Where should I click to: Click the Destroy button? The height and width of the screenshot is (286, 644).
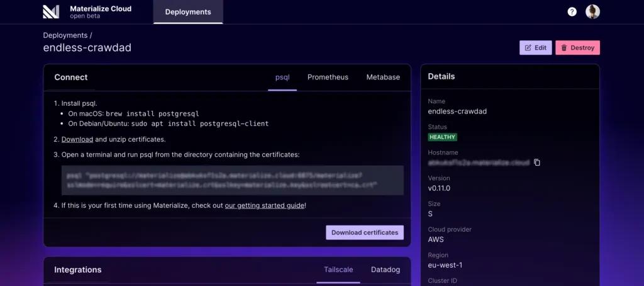(577, 48)
